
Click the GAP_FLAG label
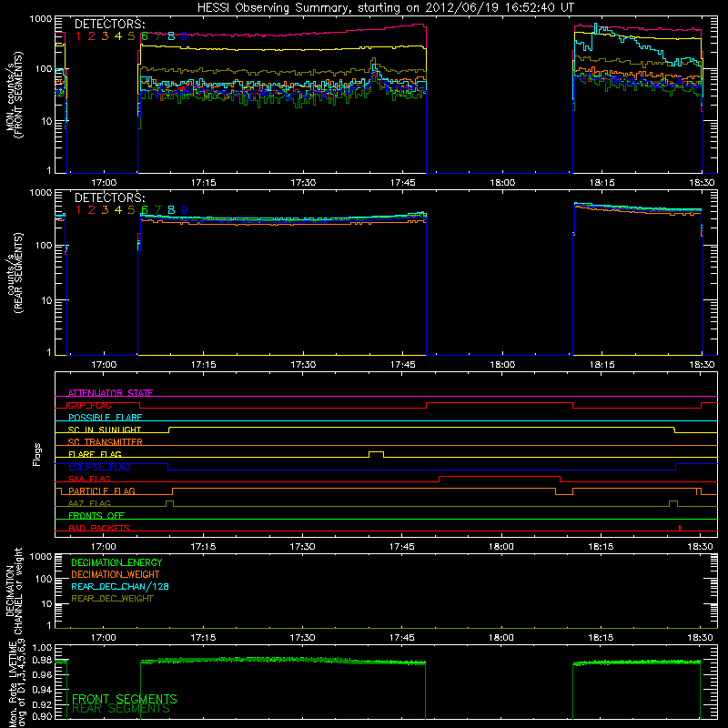coord(89,405)
